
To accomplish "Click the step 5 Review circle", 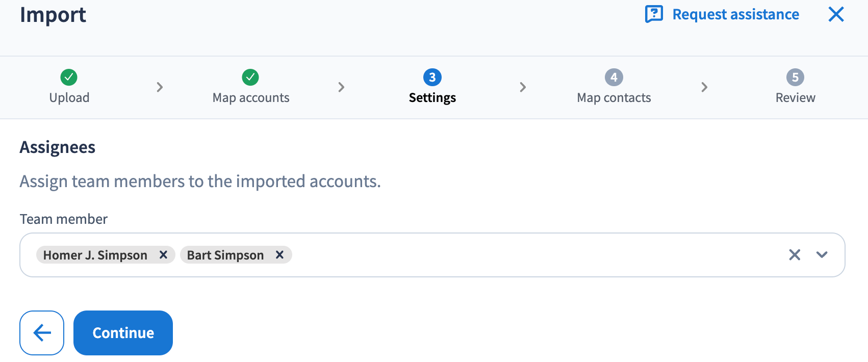I will [795, 77].
